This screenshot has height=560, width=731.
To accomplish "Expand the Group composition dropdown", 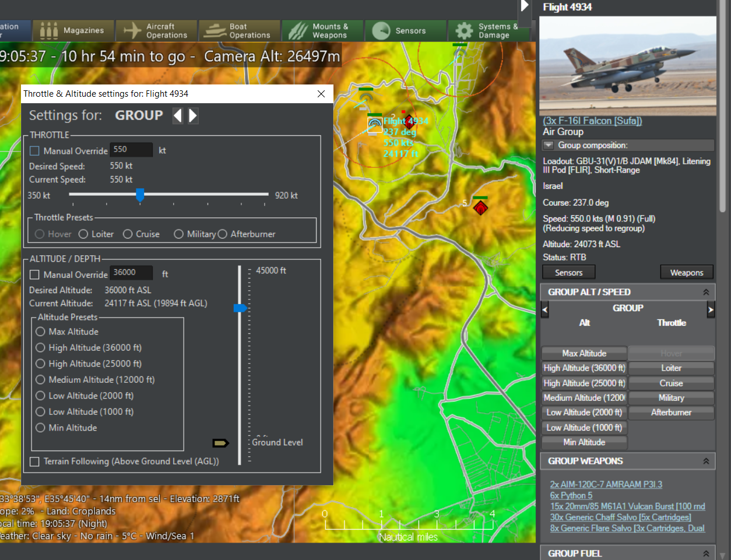I will click(x=549, y=145).
